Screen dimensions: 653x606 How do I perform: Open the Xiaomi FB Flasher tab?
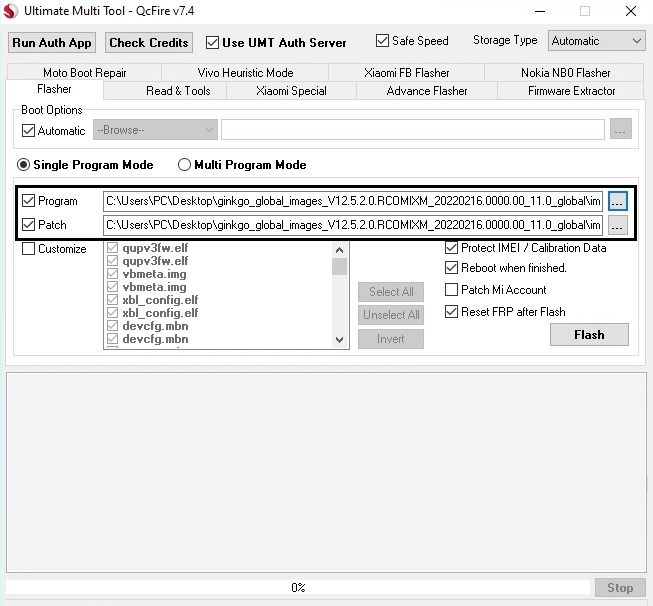[x=406, y=73]
